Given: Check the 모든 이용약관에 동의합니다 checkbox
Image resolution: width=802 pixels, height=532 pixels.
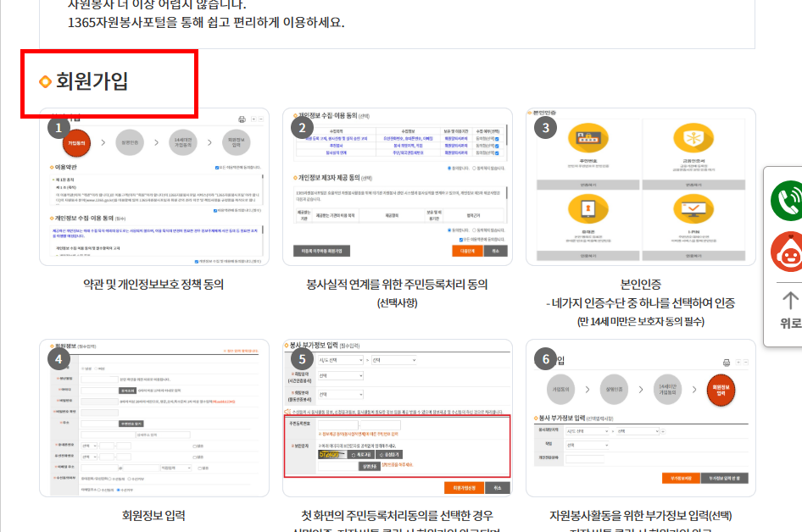Looking at the screenshot, I should (x=459, y=241).
